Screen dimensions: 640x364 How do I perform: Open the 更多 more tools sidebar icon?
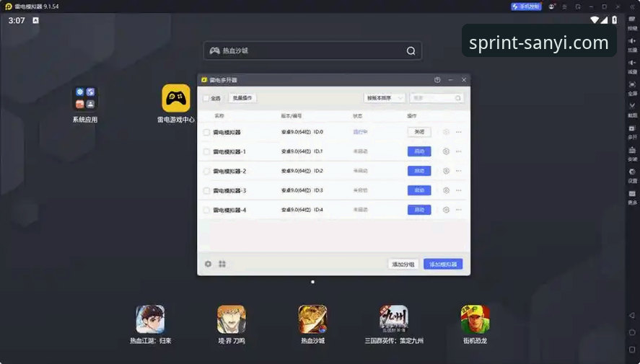(x=632, y=197)
